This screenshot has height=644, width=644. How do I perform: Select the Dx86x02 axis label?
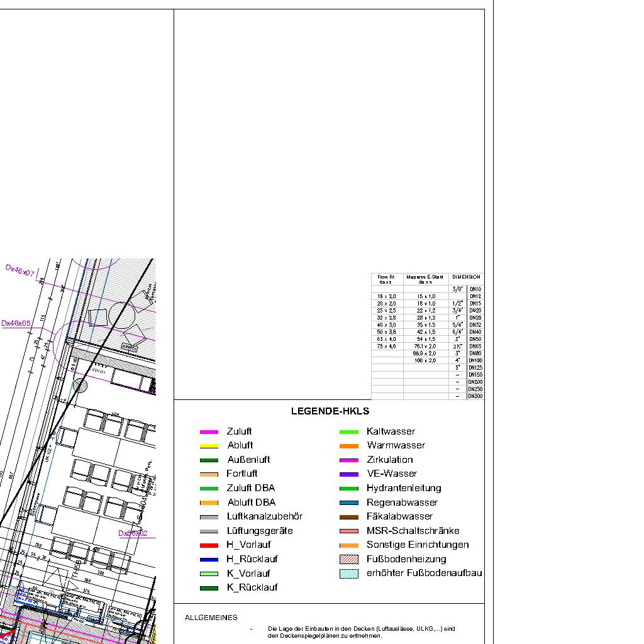(133, 533)
